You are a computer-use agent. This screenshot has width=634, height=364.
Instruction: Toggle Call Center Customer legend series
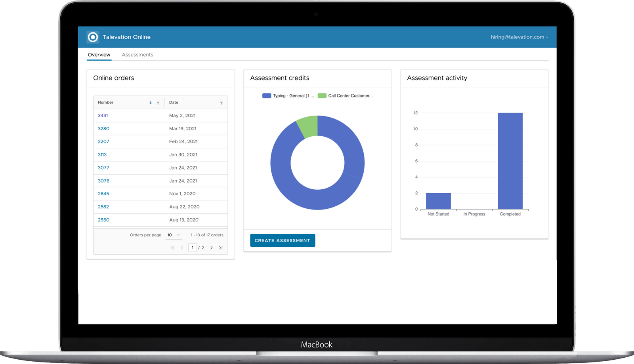tap(345, 96)
